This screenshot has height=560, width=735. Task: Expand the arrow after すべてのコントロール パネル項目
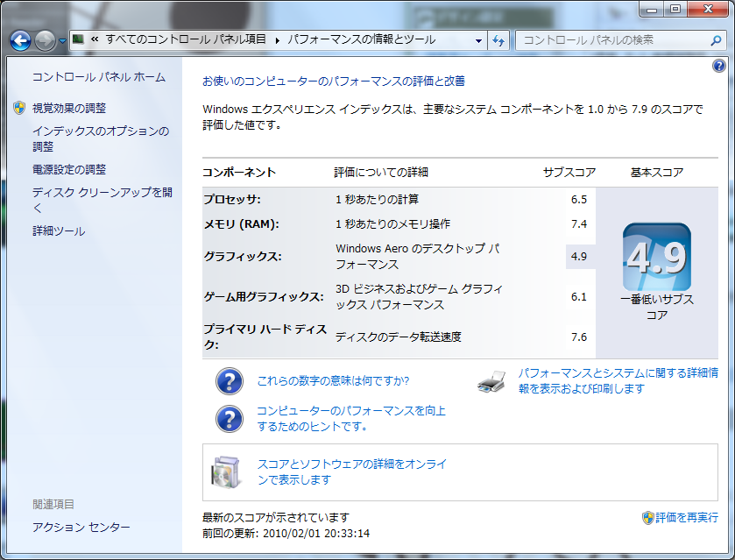pyautogui.click(x=278, y=40)
